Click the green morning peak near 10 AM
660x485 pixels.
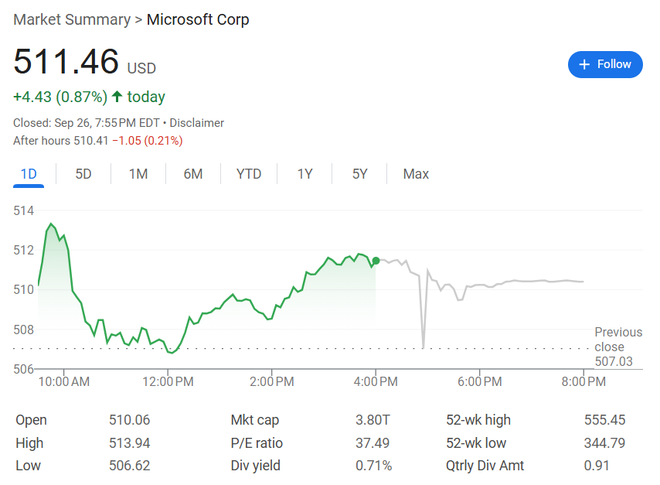[x=51, y=225]
